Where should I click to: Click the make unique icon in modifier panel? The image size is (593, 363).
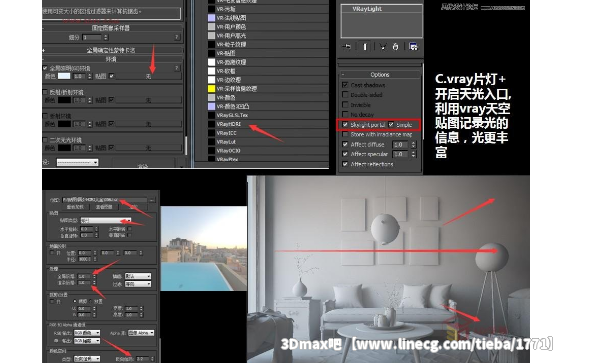pos(383,47)
